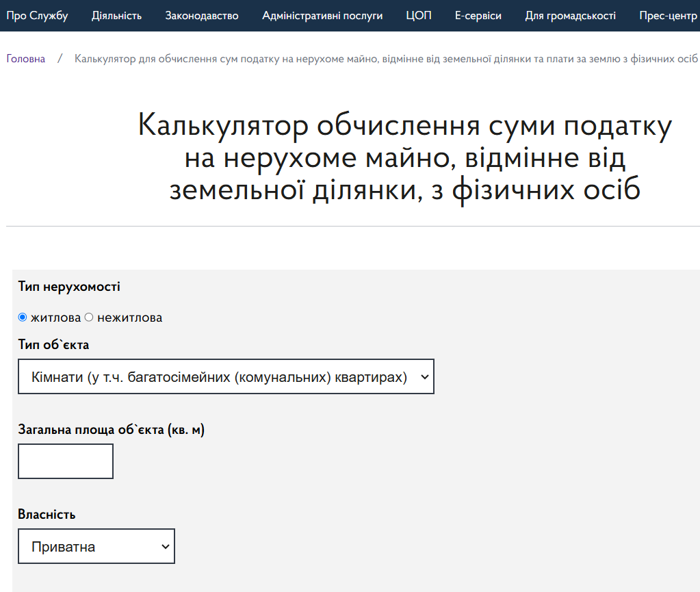
Task: Open the Прес-центр menu
Action: coord(669,16)
